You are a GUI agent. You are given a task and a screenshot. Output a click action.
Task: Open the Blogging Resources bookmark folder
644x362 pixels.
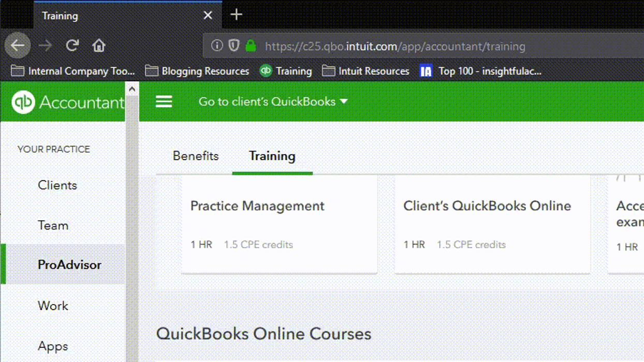coord(197,71)
